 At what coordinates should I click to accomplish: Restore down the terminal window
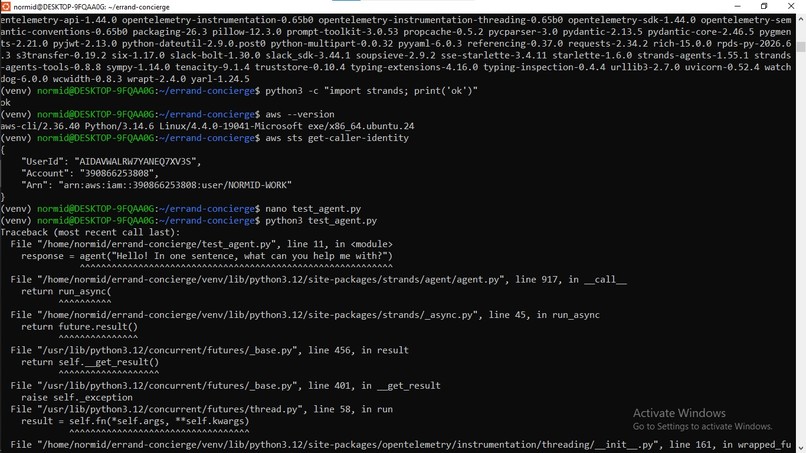pos(764,6)
